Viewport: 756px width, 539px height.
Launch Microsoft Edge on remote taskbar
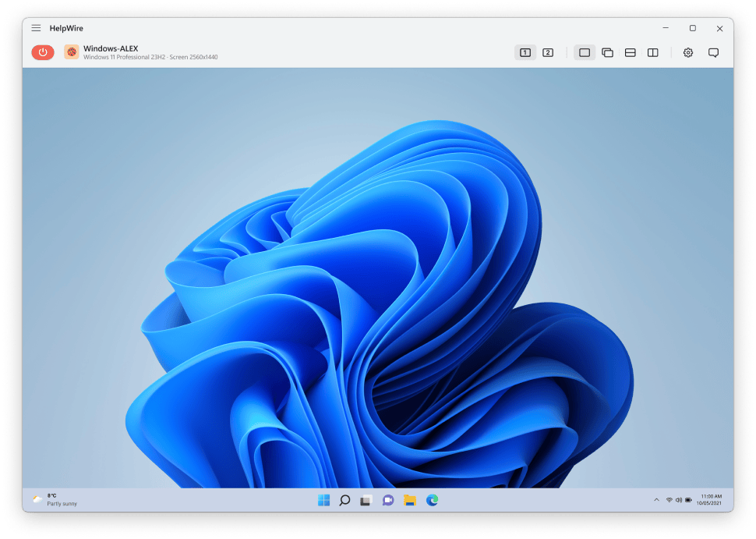coord(432,501)
